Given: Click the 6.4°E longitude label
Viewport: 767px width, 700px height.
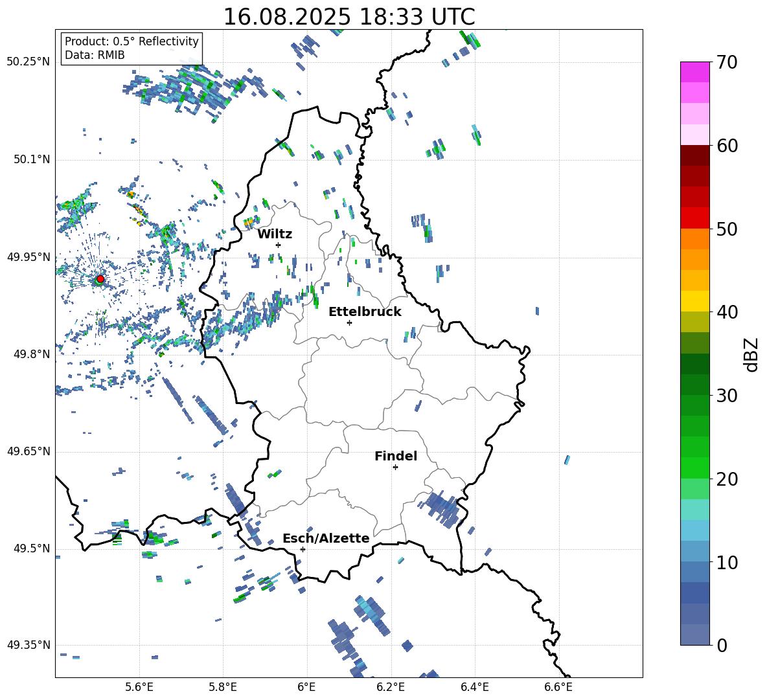Looking at the screenshot, I should click(474, 687).
